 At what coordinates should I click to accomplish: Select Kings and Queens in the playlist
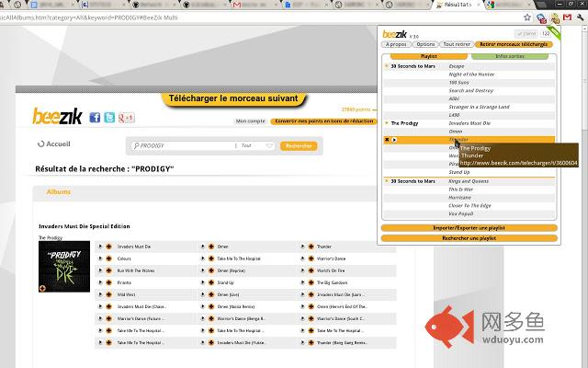click(469, 181)
